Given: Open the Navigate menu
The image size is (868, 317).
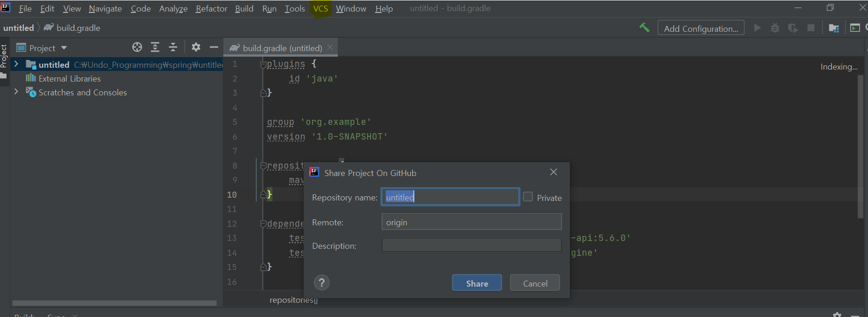Looking at the screenshot, I should [x=105, y=9].
